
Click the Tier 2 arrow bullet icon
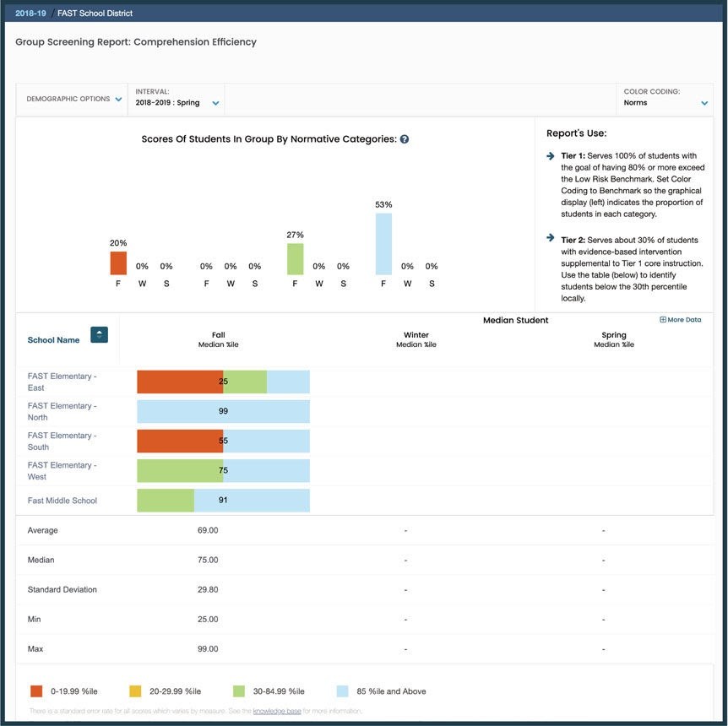(548, 240)
